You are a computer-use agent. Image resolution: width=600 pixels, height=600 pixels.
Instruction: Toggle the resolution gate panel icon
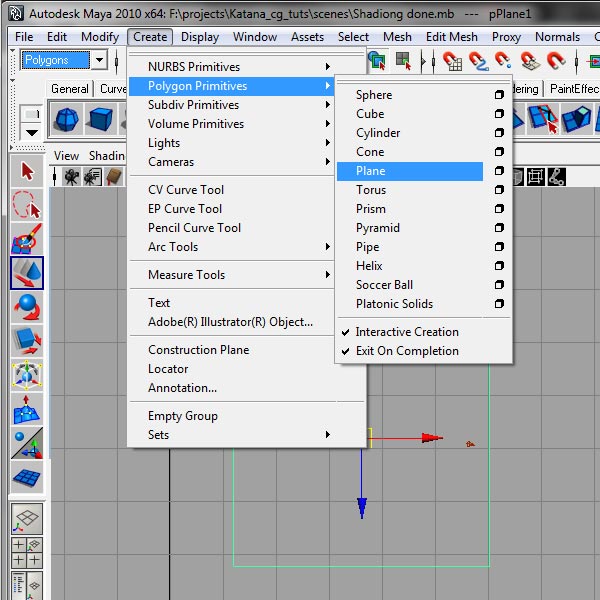[535, 177]
